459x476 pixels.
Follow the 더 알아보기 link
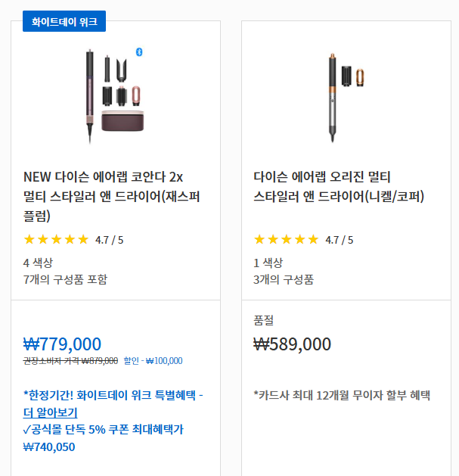tap(51, 412)
